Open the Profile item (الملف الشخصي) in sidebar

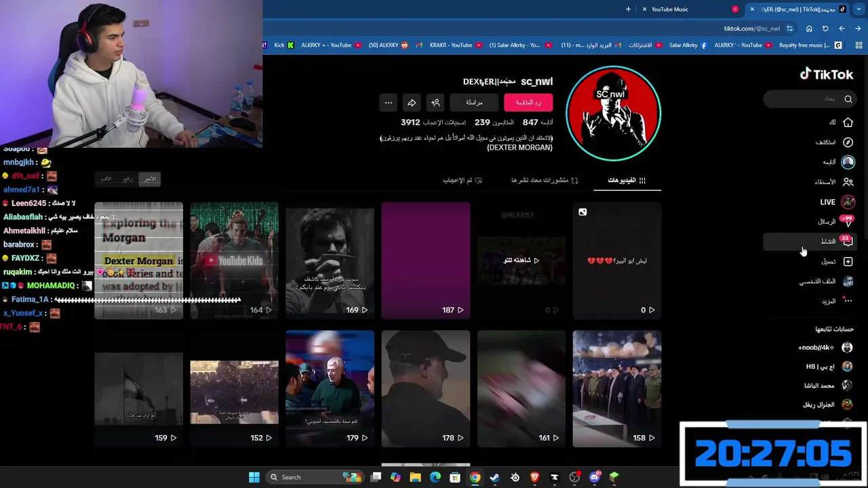pyautogui.click(x=826, y=281)
